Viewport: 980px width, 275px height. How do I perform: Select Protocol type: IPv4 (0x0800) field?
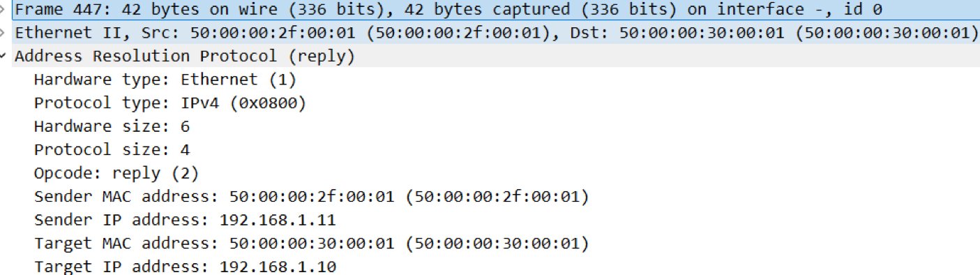169,103
